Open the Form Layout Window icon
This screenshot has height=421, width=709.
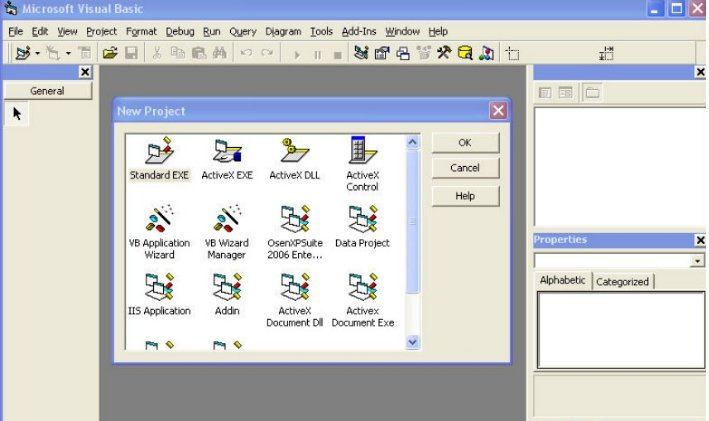click(403, 53)
